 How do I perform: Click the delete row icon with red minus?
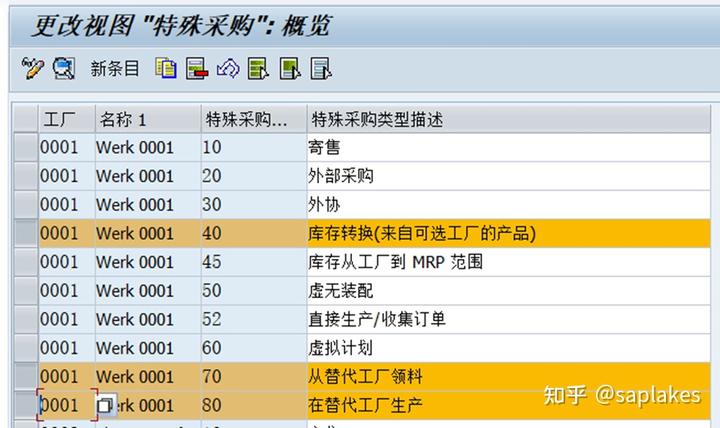click(197, 68)
